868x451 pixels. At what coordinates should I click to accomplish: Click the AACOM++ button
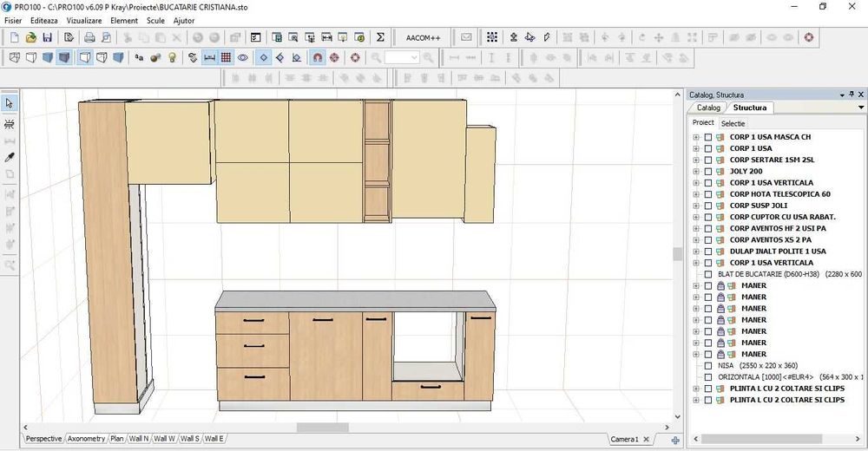423,37
